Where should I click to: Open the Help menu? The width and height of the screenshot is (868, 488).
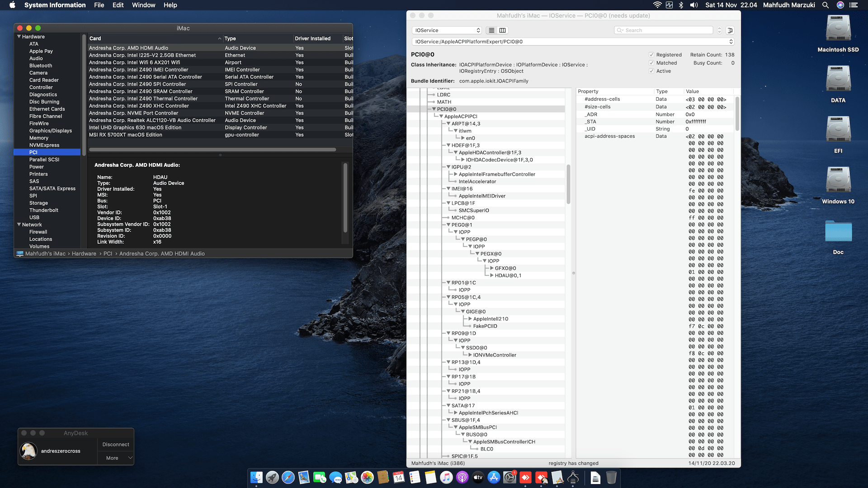coord(170,5)
